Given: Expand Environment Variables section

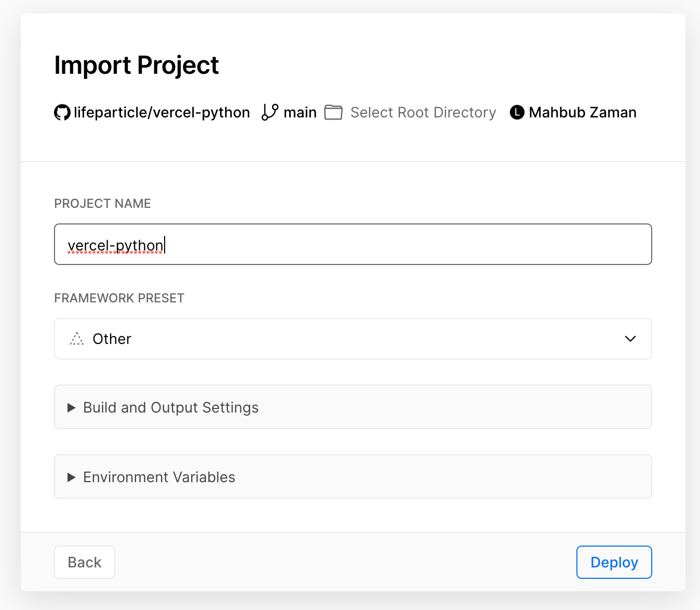Looking at the screenshot, I should (x=353, y=476).
